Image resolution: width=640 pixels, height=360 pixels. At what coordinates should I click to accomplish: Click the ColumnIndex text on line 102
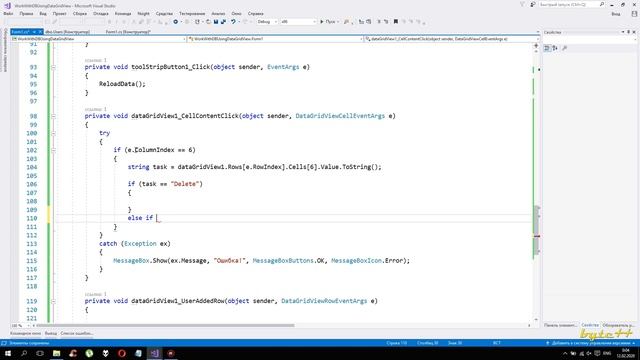[x=154, y=150]
